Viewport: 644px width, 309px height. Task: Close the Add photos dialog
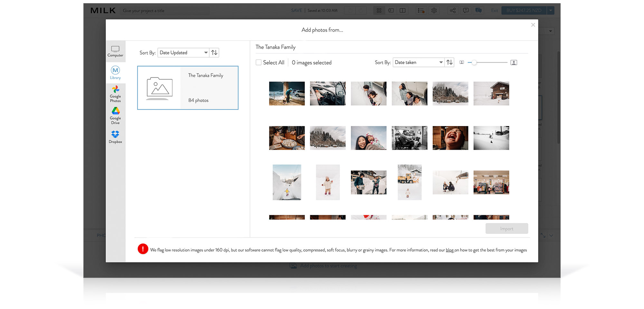click(533, 25)
